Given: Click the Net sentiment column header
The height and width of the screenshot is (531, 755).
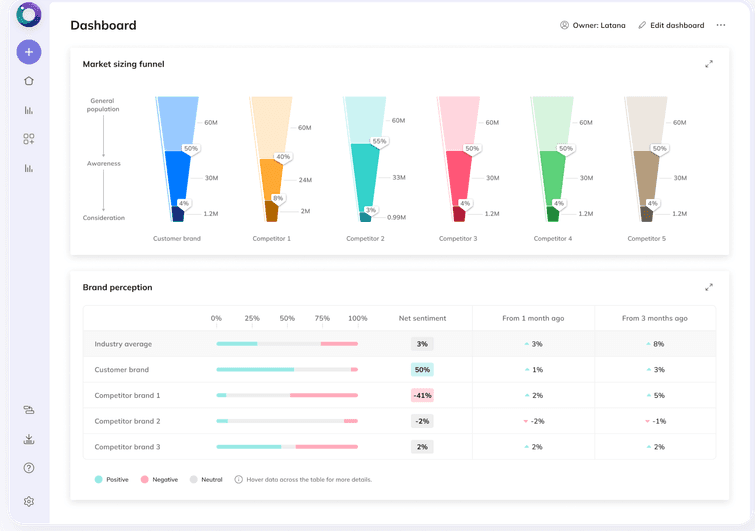Looking at the screenshot, I should [x=422, y=318].
